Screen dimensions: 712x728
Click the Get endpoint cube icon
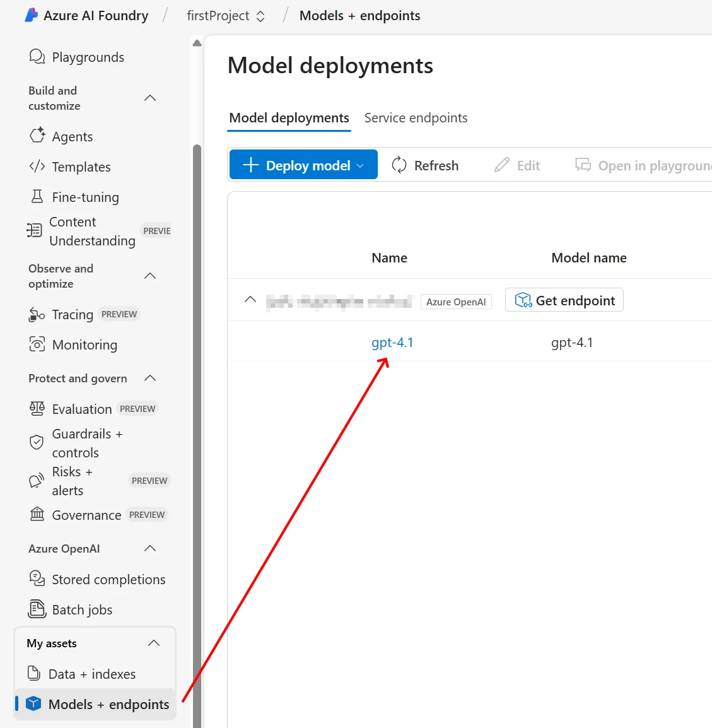pos(523,300)
